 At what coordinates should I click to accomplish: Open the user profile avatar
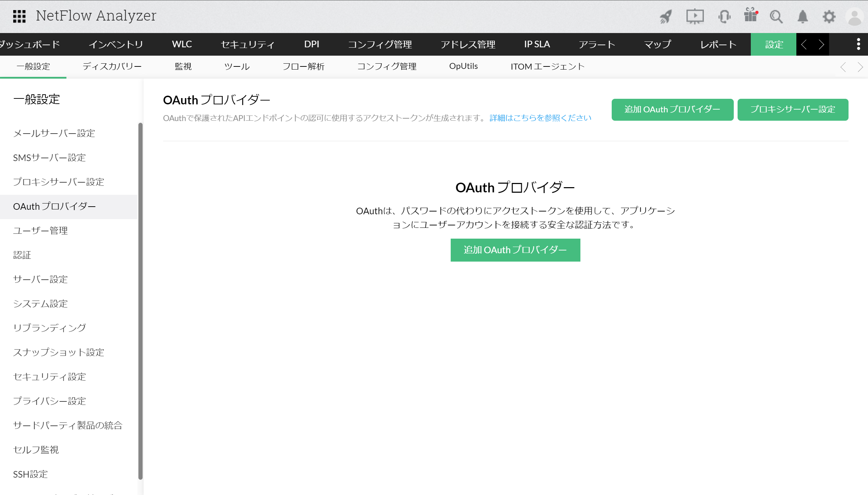854,16
